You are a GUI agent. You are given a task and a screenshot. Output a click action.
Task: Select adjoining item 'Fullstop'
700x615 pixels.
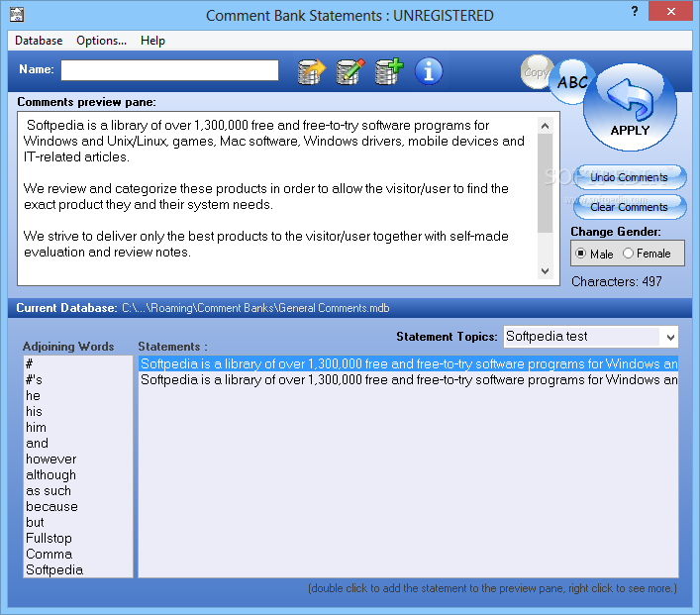[78, 538]
